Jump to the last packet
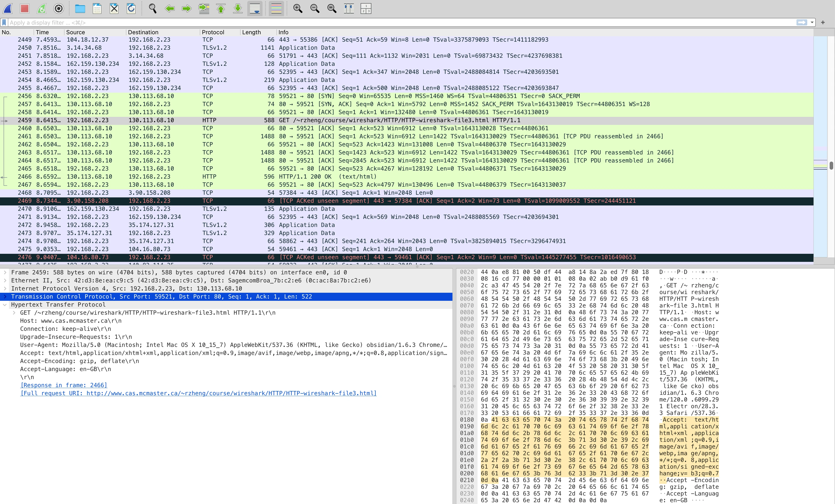 (238, 9)
